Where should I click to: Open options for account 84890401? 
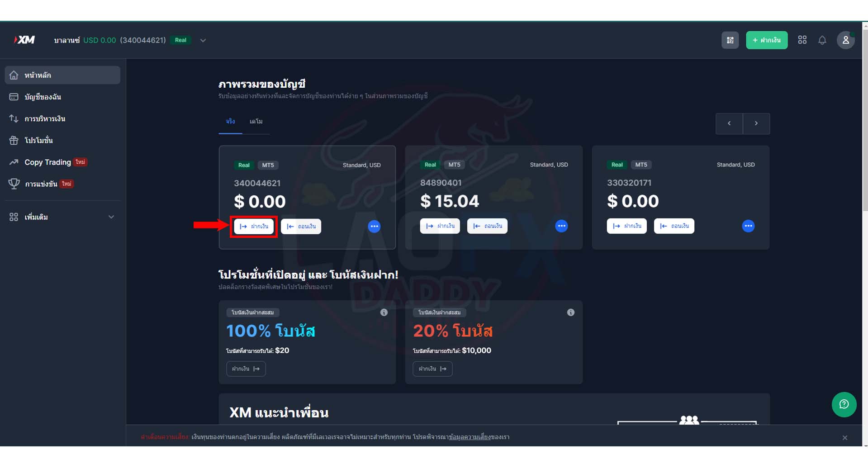click(561, 226)
